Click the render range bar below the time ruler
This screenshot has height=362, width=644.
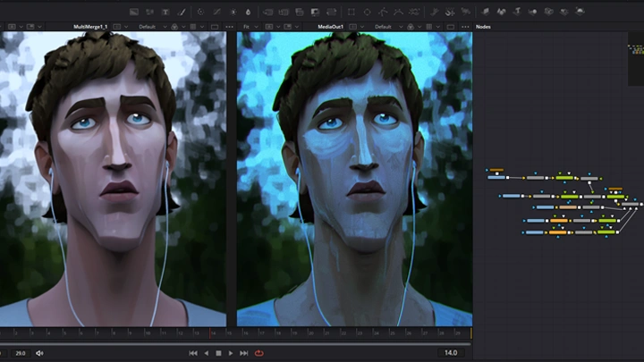click(x=235, y=343)
